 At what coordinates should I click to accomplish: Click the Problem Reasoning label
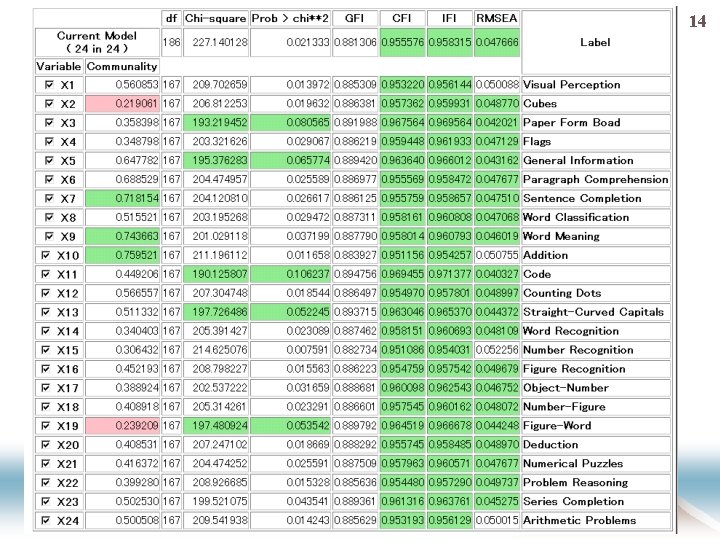click(575, 483)
